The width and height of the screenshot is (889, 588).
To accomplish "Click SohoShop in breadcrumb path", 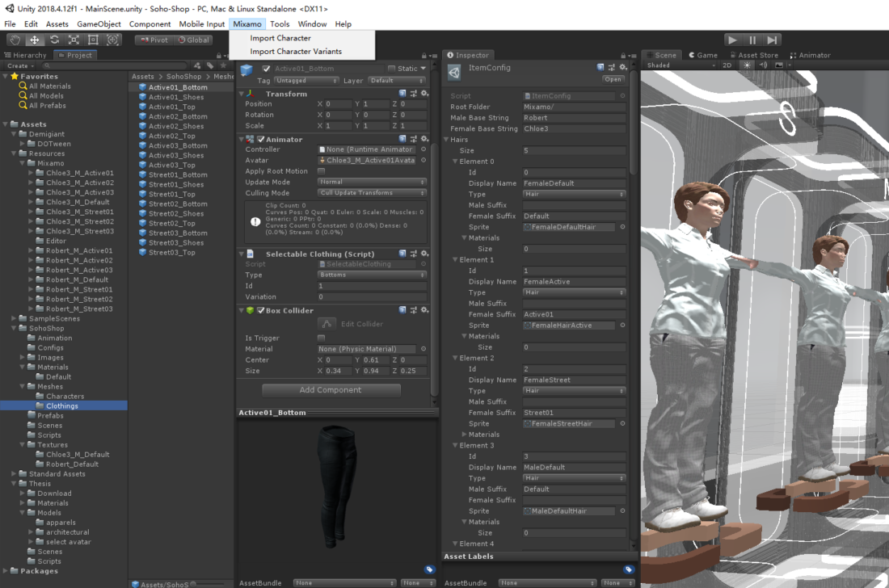I will point(183,77).
